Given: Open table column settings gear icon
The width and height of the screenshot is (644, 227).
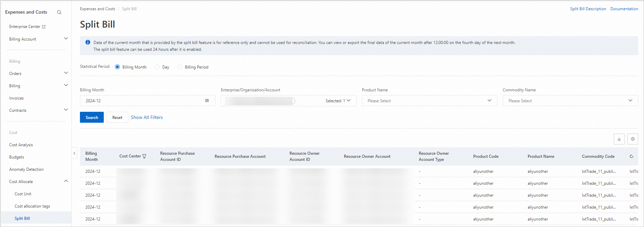Looking at the screenshot, I should point(633,139).
